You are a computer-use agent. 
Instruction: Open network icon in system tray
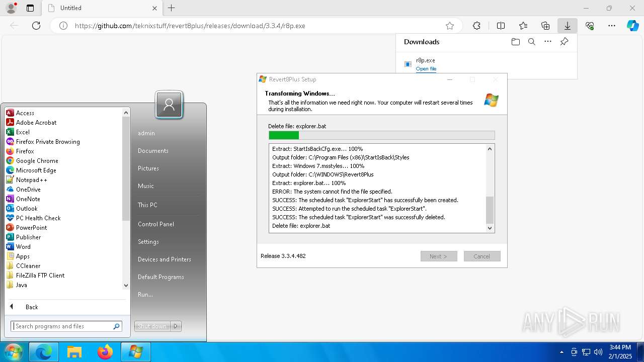(x=586, y=352)
